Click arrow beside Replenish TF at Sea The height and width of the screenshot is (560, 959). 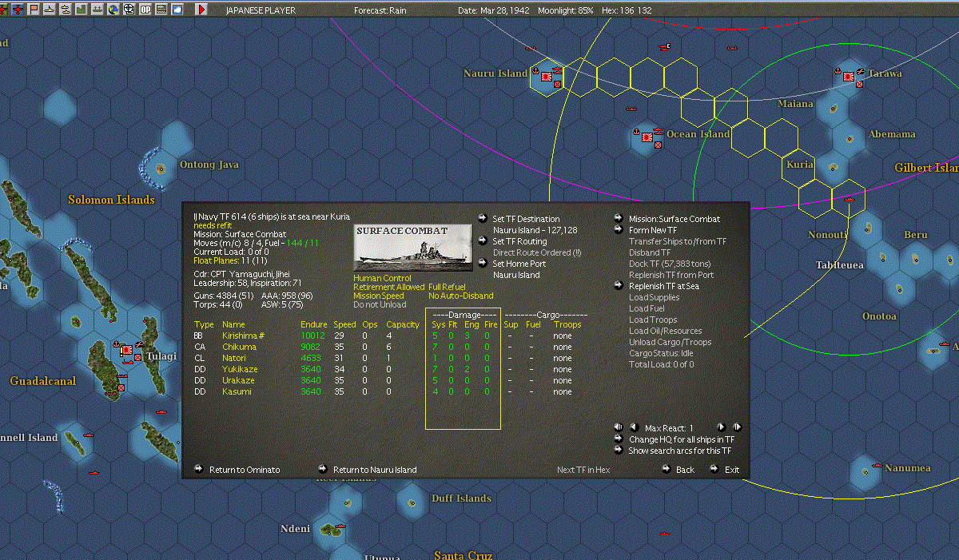619,285
